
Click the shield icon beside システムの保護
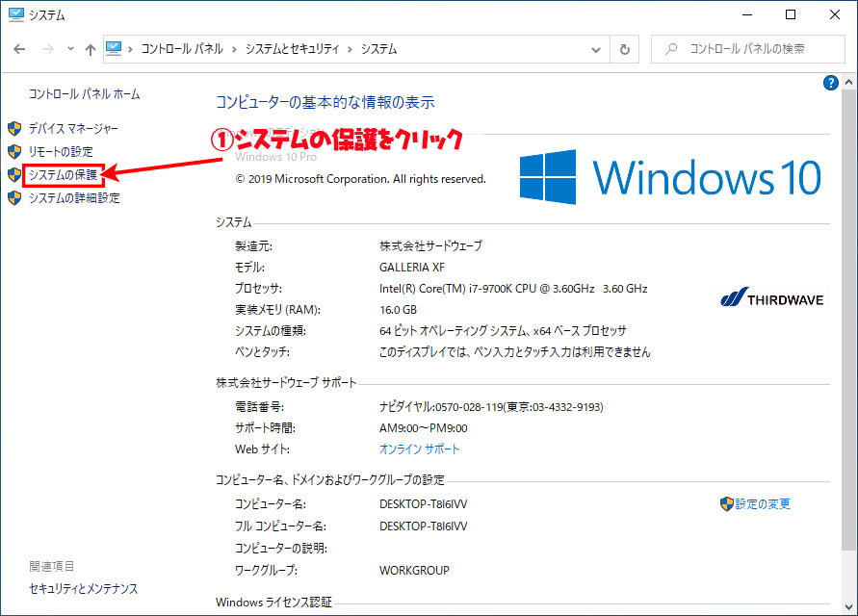click(x=14, y=174)
